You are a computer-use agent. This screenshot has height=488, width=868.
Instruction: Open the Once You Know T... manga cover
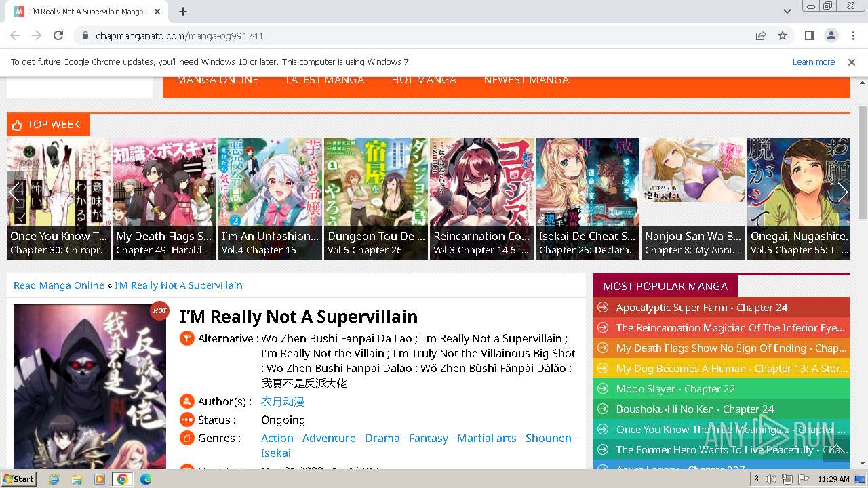point(59,198)
